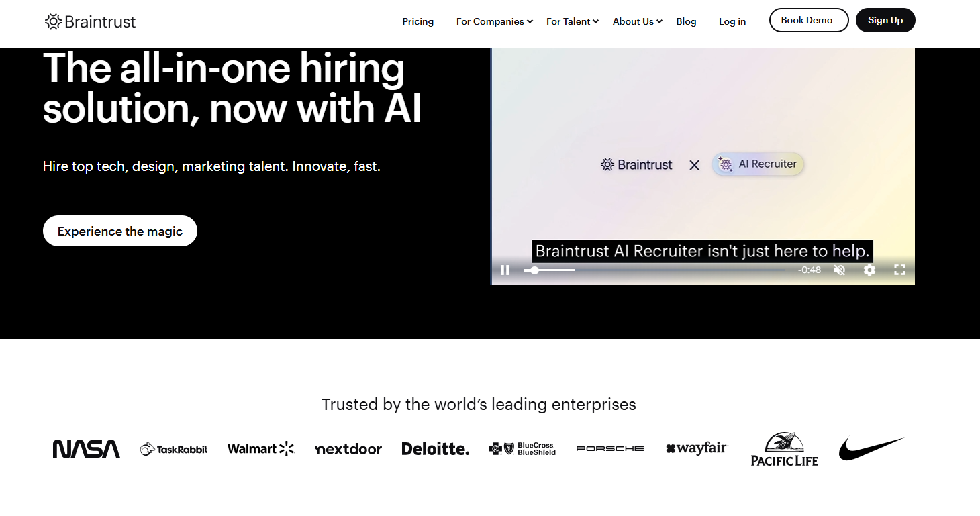Click the all-in-one hiring headline
980x516 pixels.
pyautogui.click(x=232, y=88)
